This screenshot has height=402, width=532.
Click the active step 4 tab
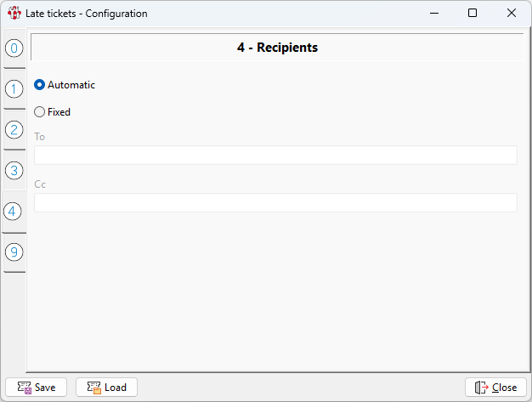point(14,211)
